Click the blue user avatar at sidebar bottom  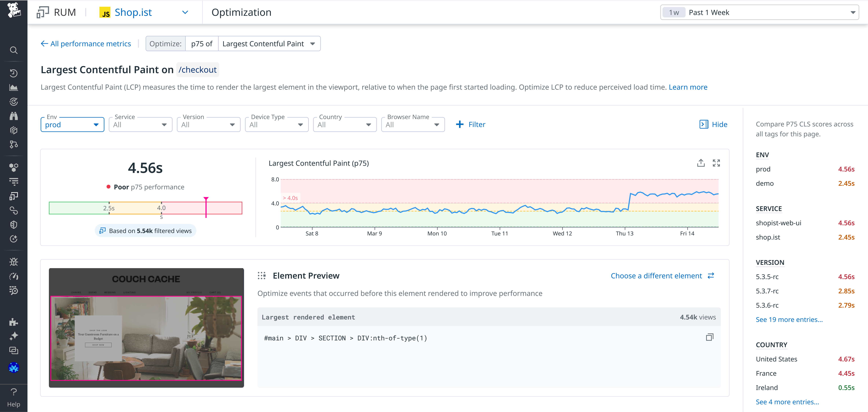(x=14, y=368)
